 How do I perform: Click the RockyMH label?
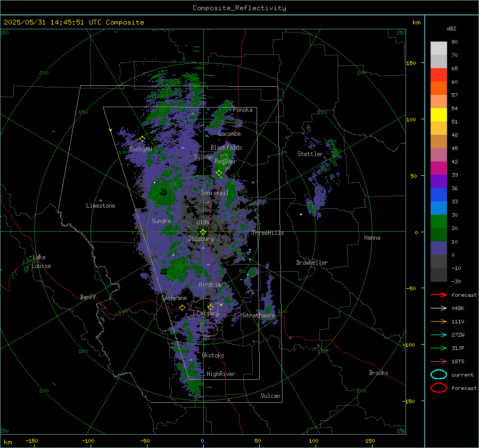click(141, 149)
